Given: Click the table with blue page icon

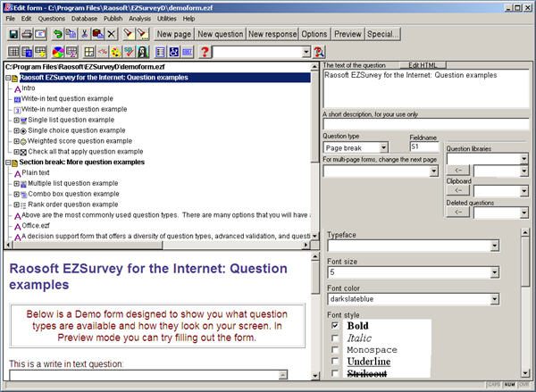Looking at the screenshot, I should [27, 52].
